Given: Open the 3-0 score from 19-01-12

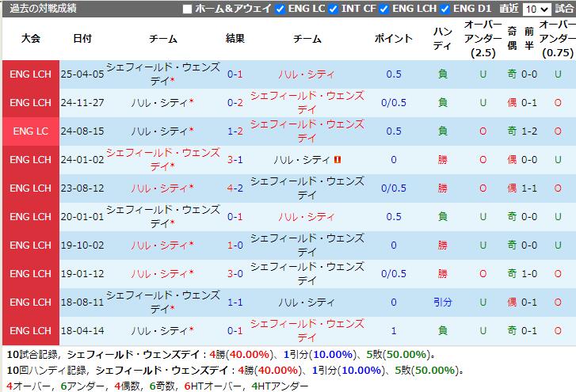Looking at the screenshot, I should 235,274.
